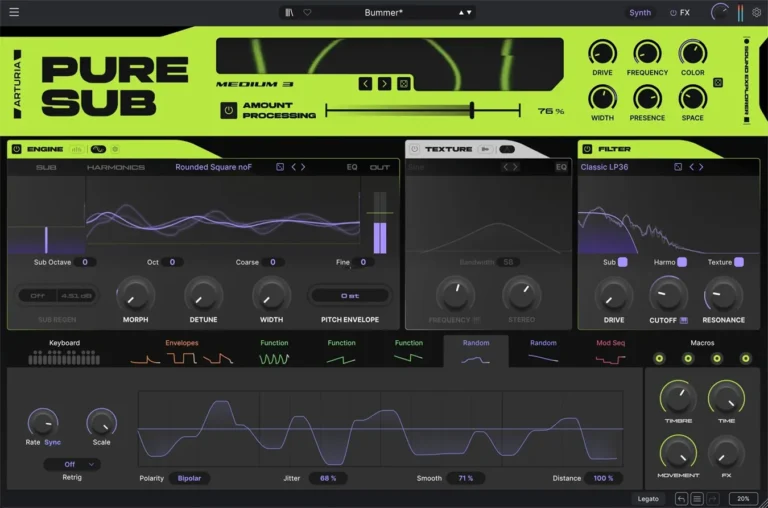Toggle the Engine section power
The width and height of the screenshot is (768, 508).
coord(16,149)
